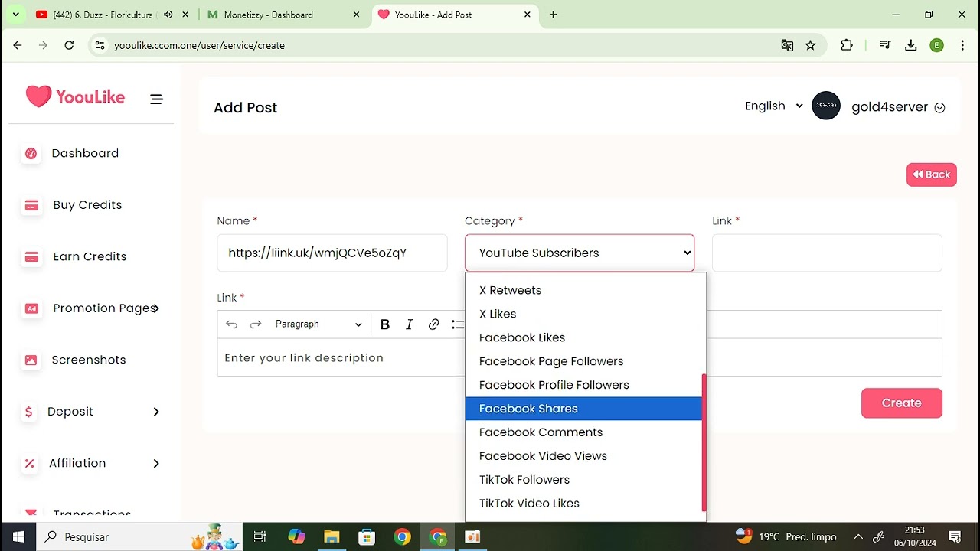Expand the Affiliation submenu arrow
This screenshot has width=980, height=551.
pos(156,463)
